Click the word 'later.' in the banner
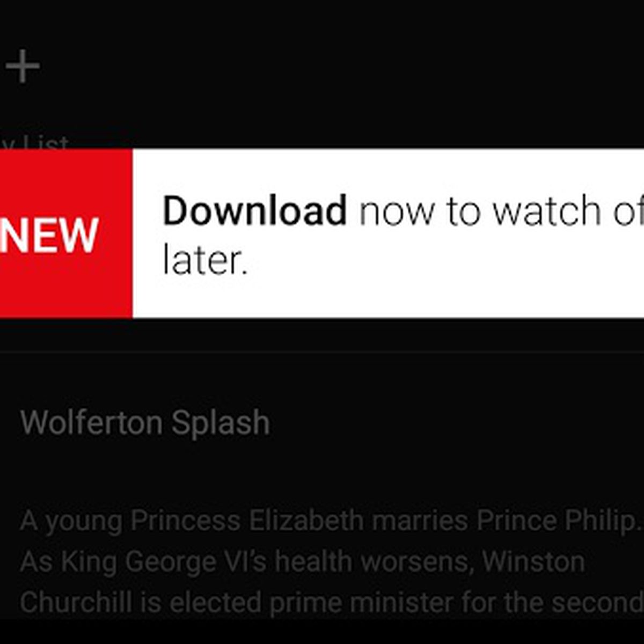This screenshot has width=644, height=644. [x=205, y=261]
